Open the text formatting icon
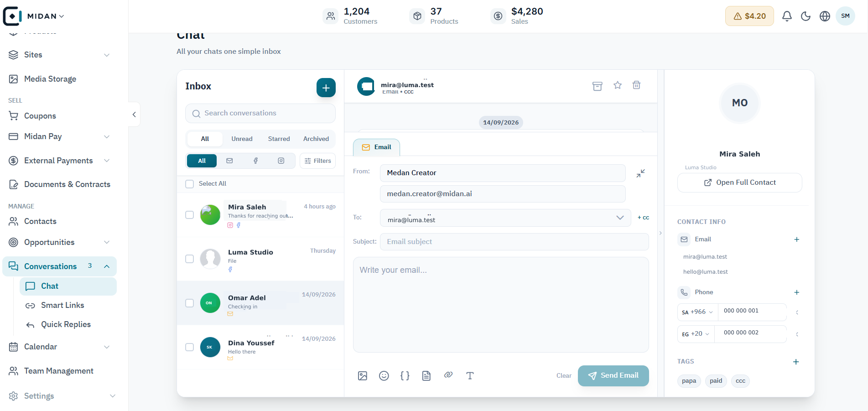 [x=470, y=376]
